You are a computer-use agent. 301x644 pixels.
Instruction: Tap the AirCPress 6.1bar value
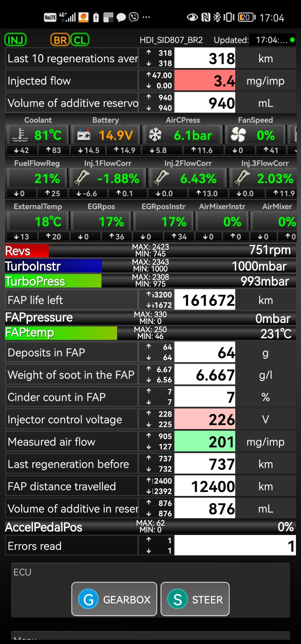click(193, 135)
